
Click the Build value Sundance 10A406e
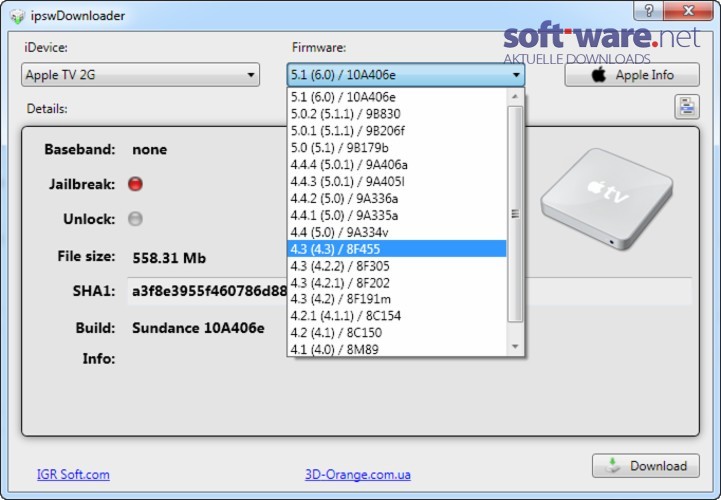(198, 328)
